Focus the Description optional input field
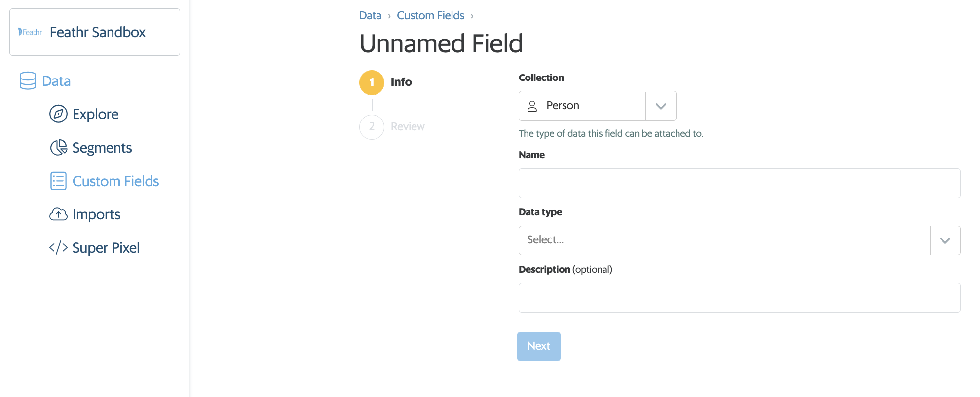This screenshot has height=397, width=980. 739,298
